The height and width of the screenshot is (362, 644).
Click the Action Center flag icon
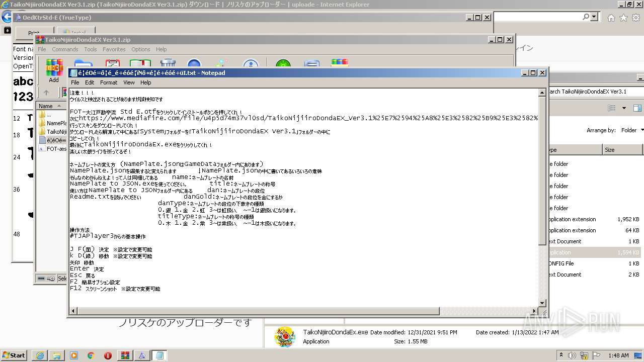pos(597,355)
